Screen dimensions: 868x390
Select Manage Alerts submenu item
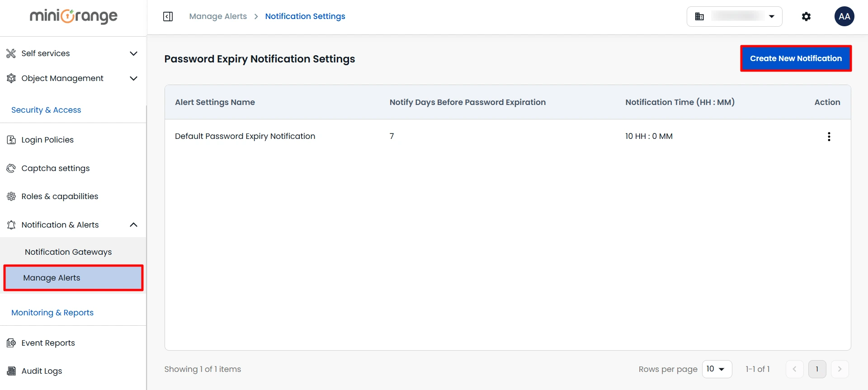(73, 278)
